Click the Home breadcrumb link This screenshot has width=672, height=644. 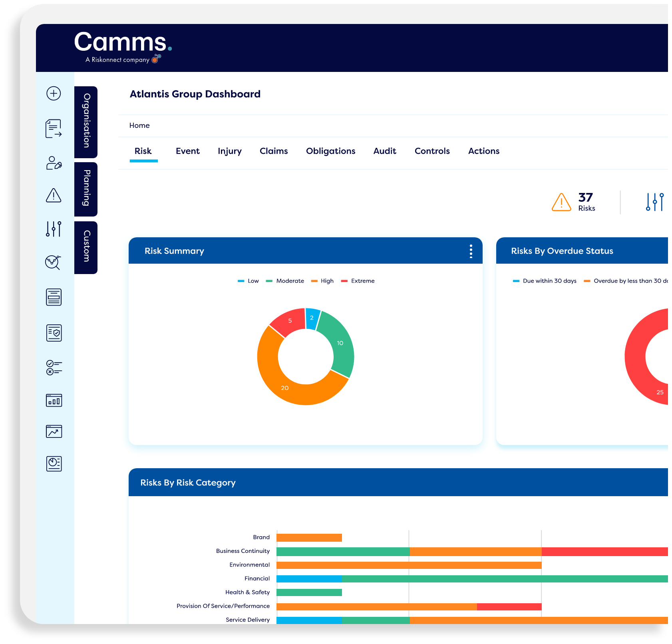[x=139, y=125]
